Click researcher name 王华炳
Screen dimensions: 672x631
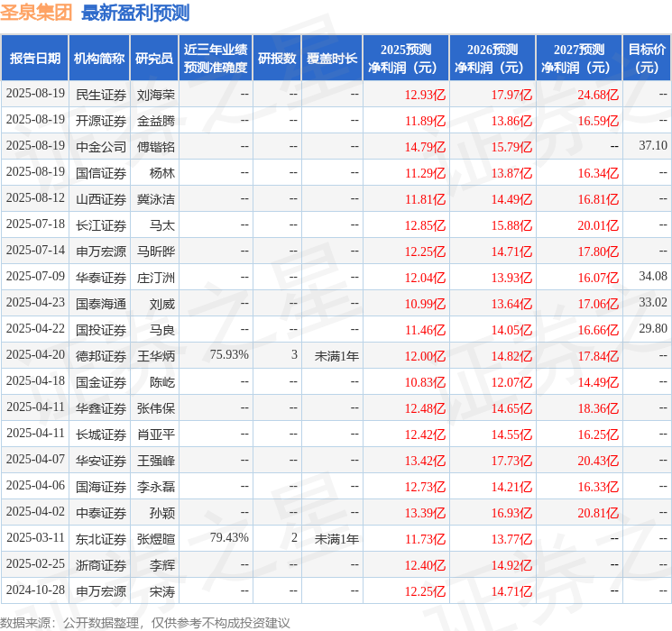[156, 356]
